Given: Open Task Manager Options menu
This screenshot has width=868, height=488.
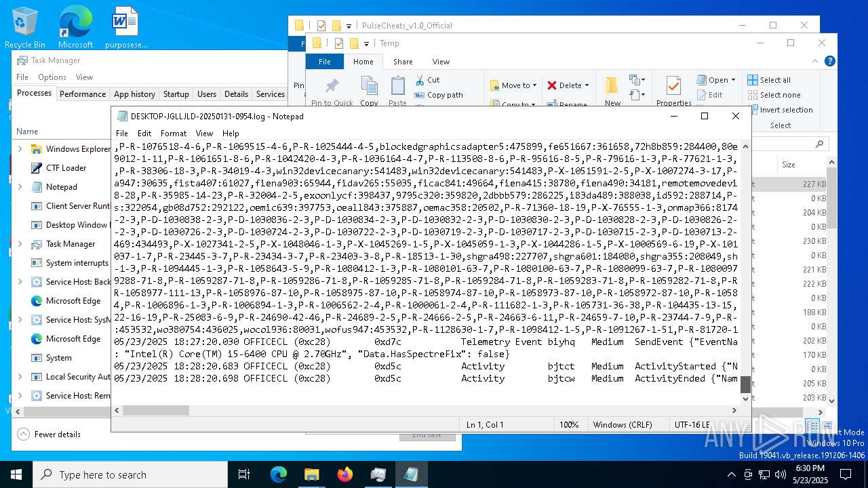Looking at the screenshot, I should click(52, 77).
